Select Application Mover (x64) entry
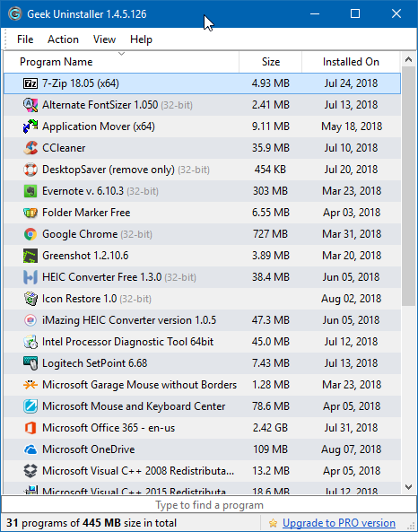418x532 pixels. click(x=99, y=126)
